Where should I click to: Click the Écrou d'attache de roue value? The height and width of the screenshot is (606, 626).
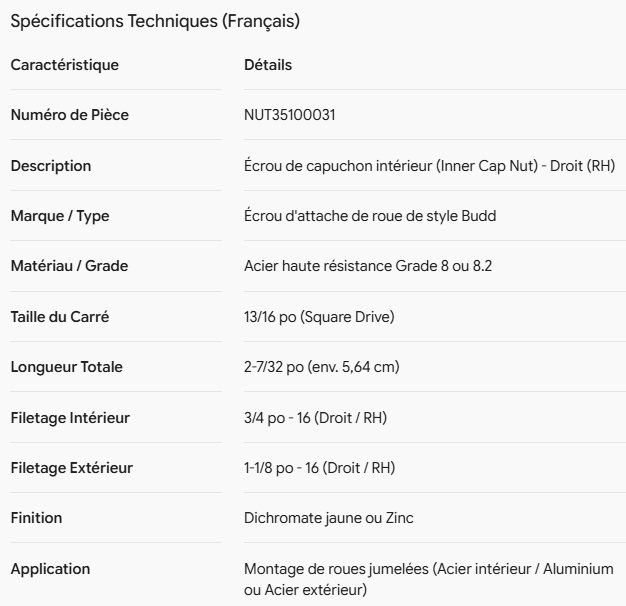click(x=370, y=216)
